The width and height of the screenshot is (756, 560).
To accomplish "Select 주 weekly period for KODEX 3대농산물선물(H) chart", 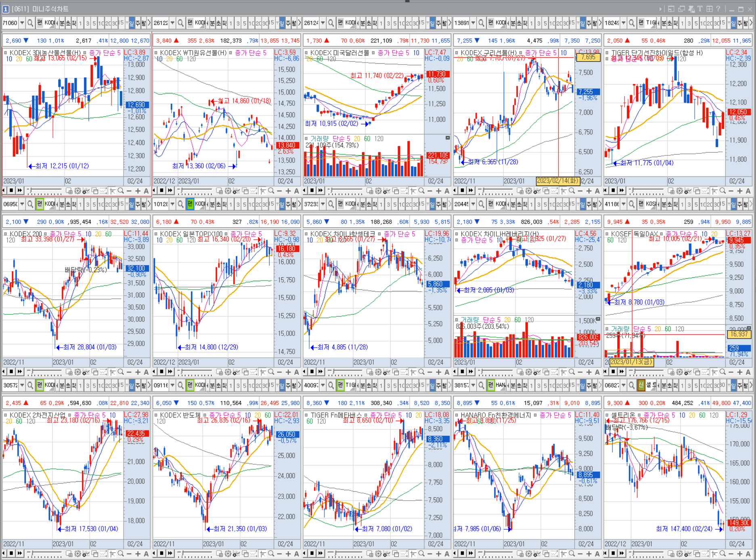I will click(138, 23).
